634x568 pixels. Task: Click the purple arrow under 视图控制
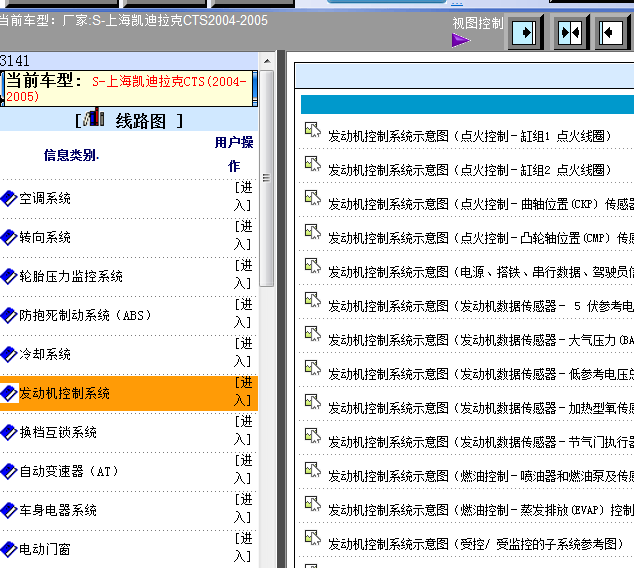point(461,40)
